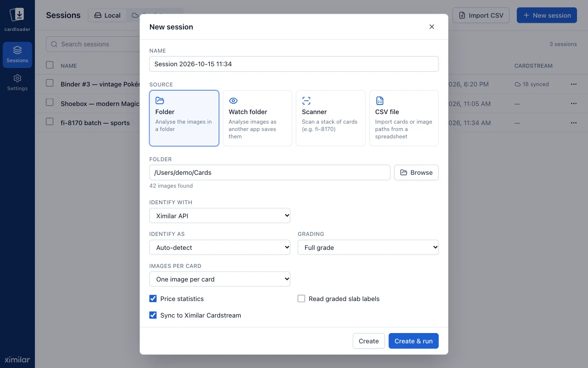Close the New session dialog

(432, 27)
